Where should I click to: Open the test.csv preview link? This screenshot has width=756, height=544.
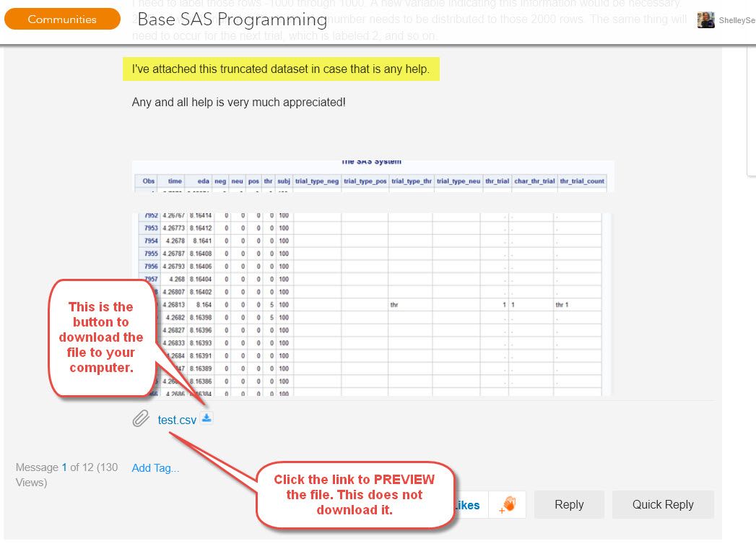pos(175,420)
